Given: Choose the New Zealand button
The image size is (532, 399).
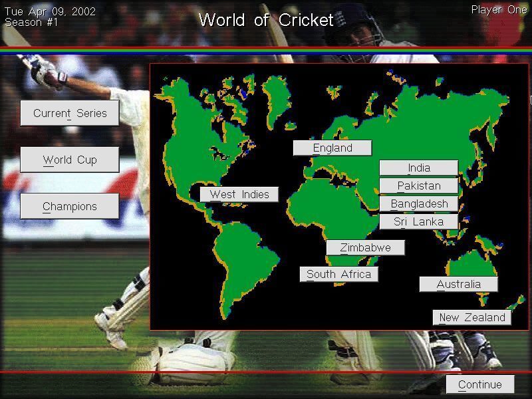Looking at the screenshot, I should pyautogui.click(x=472, y=318).
